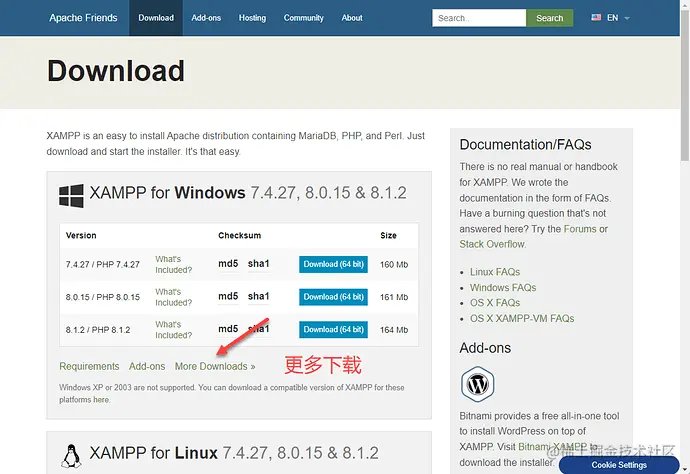Image resolution: width=690 pixels, height=474 pixels.
Task: Click the Documentation/FAQs heading
Action: [525, 144]
